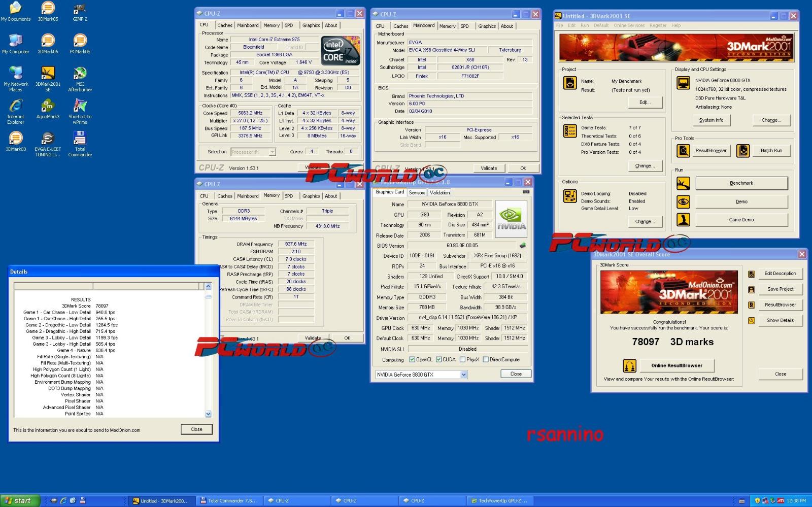The image size is (812, 507).
Task: Click the Benchmark icon in Run section
Action: (x=683, y=183)
